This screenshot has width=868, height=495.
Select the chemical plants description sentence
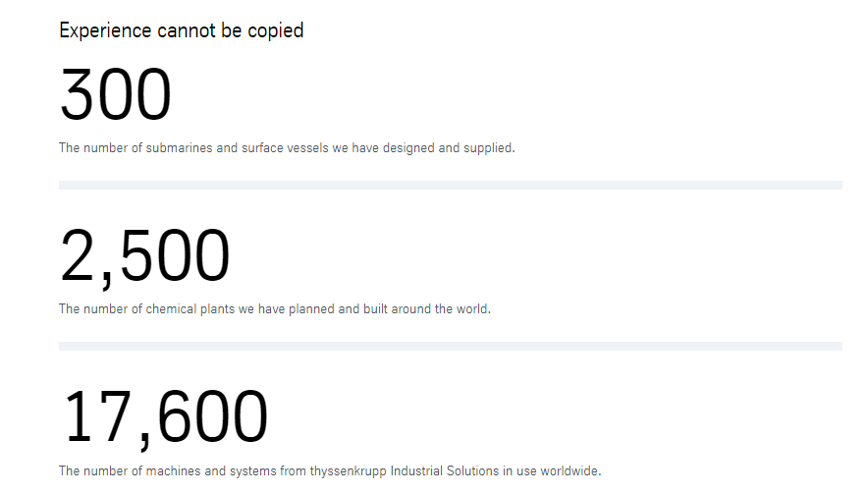tap(275, 309)
